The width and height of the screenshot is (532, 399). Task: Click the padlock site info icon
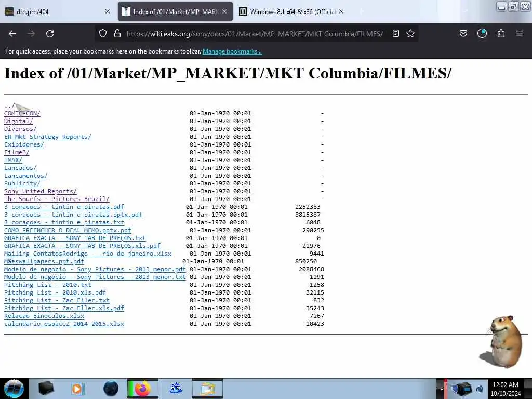coord(117,34)
